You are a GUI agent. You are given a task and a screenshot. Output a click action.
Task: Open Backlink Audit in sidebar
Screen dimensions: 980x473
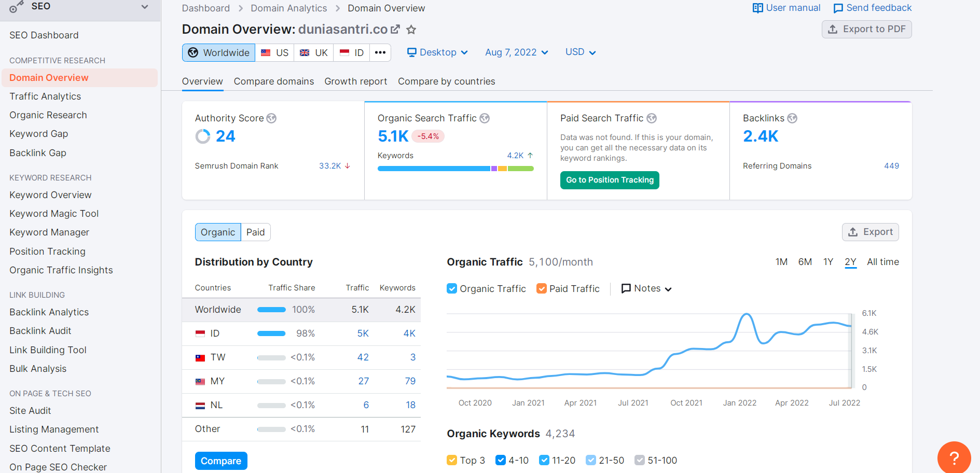40,331
